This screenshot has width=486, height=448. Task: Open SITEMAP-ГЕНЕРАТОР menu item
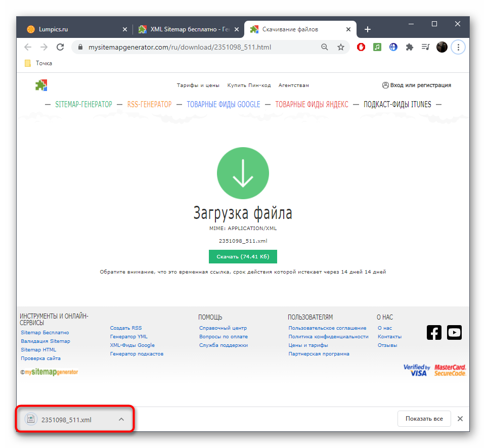tap(83, 105)
